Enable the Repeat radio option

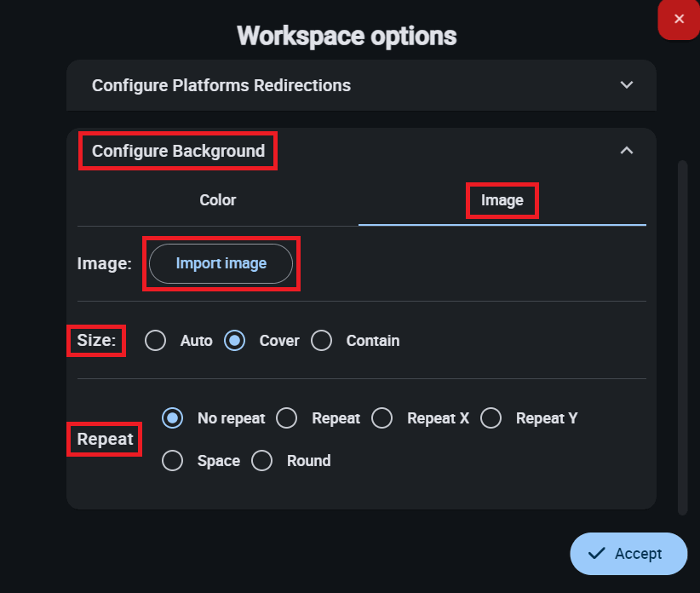pyautogui.click(x=287, y=418)
